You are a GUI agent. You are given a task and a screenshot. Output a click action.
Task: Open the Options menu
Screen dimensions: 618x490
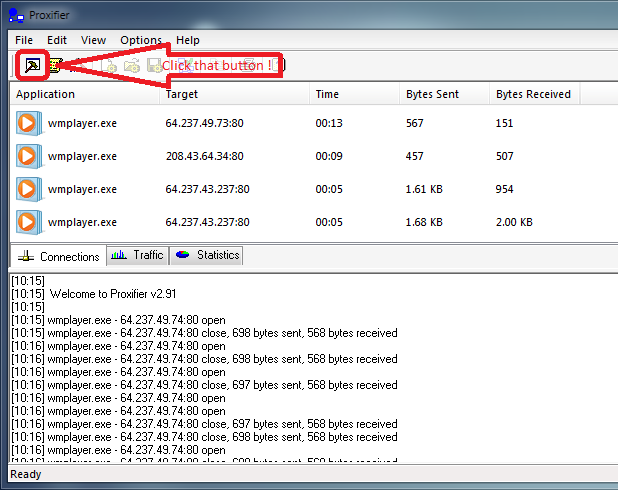141,40
